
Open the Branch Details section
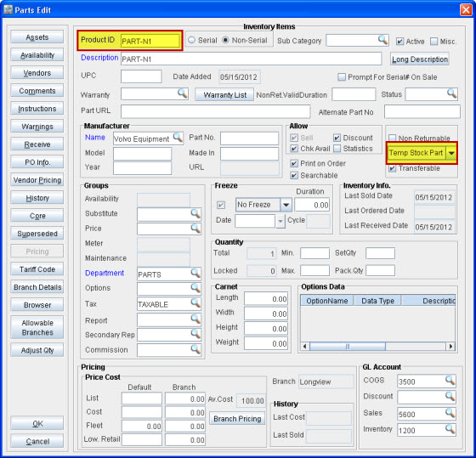point(37,287)
